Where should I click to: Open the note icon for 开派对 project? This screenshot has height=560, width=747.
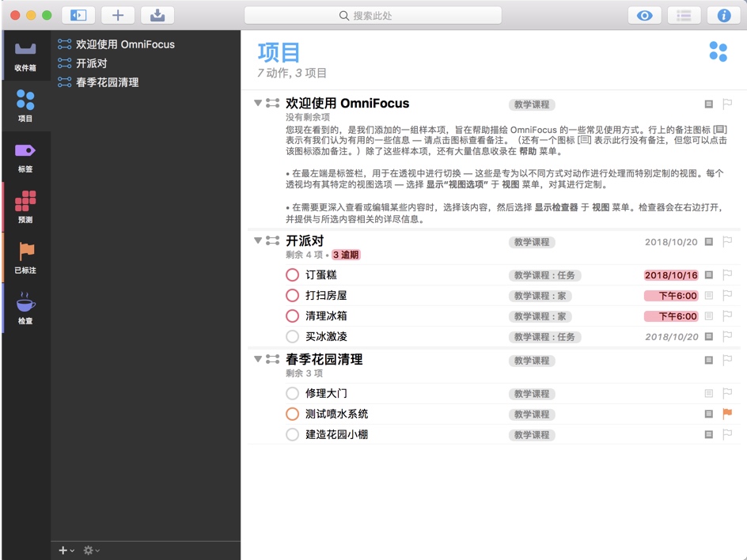click(x=709, y=241)
